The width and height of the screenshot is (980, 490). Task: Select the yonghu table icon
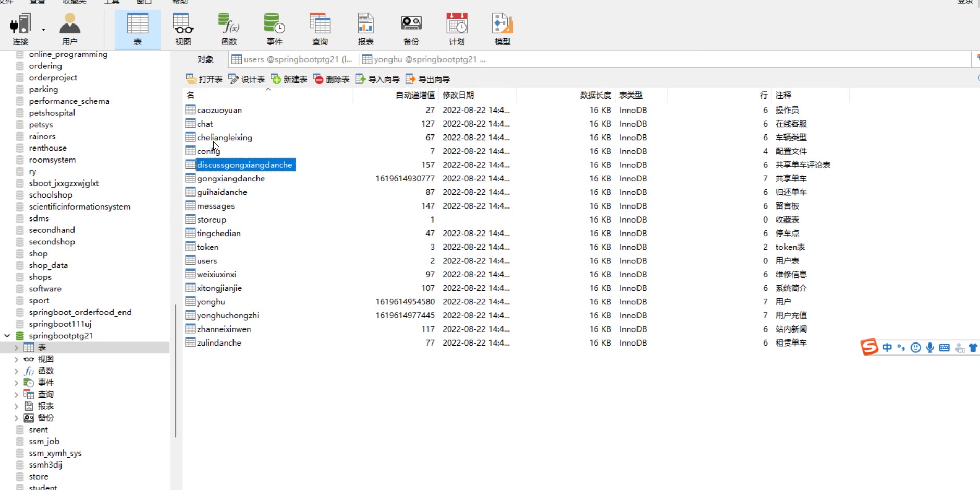[x=190, y=301]
